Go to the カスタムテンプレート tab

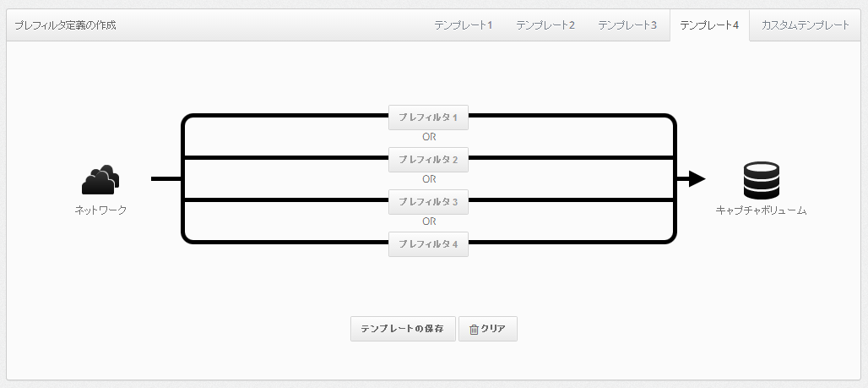coord(805,25)
